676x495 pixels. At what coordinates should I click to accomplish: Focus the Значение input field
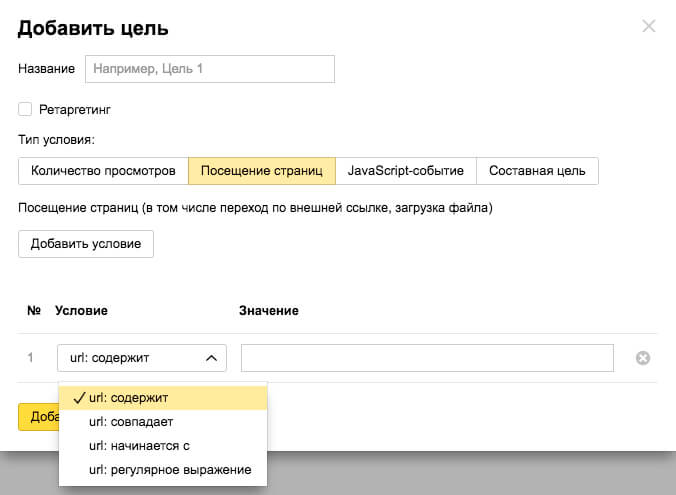point(427,358)
